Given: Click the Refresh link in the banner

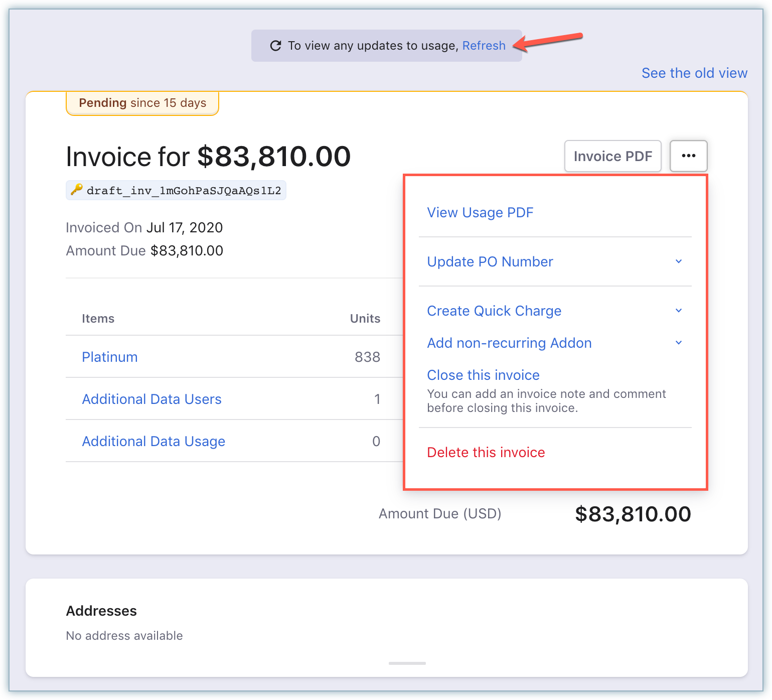Looking at the screenshot, I should tap(484, 46).
